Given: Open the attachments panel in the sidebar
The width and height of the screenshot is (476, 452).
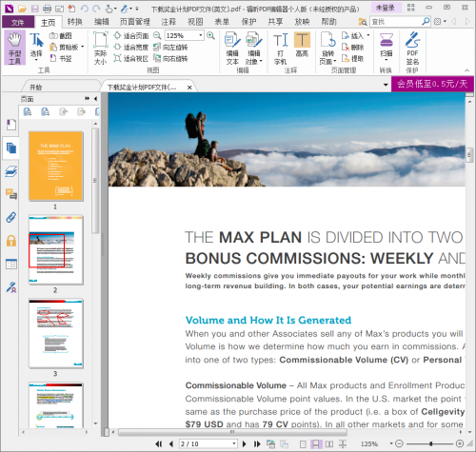Looking at the screenshot, I should [11, 218].
